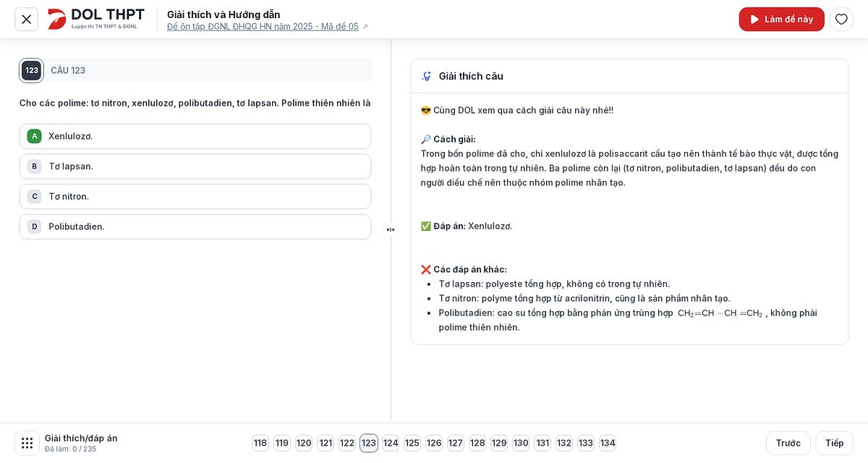Screen dimensions: 868x463
Task: Click the Các đáp án khác heading
Action: point(464,269)
